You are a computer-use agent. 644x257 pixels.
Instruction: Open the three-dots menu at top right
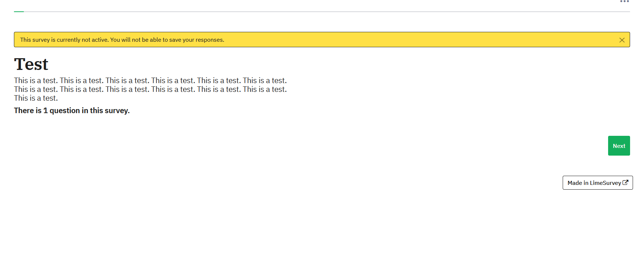[624, 1]
